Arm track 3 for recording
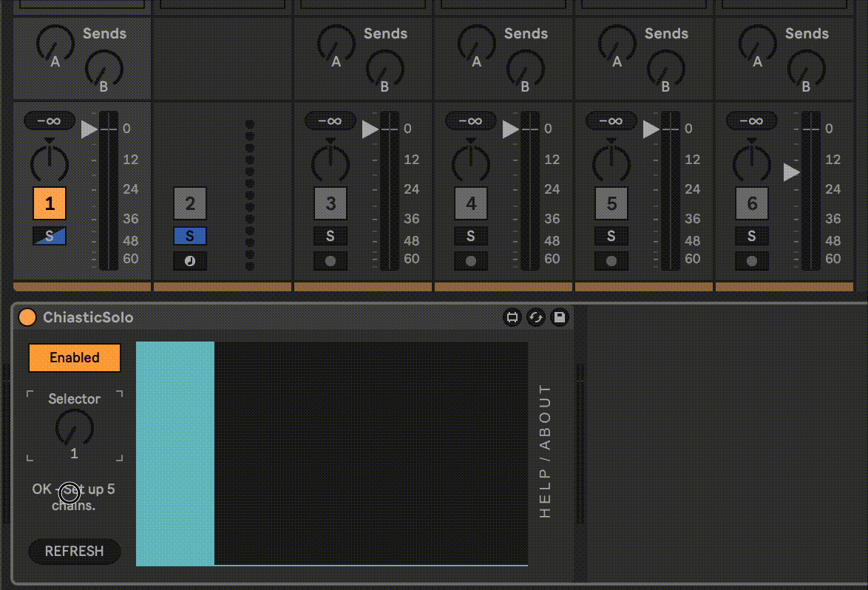Image resolution: width=868 pixels, height=590 pixels. point(330,261)
